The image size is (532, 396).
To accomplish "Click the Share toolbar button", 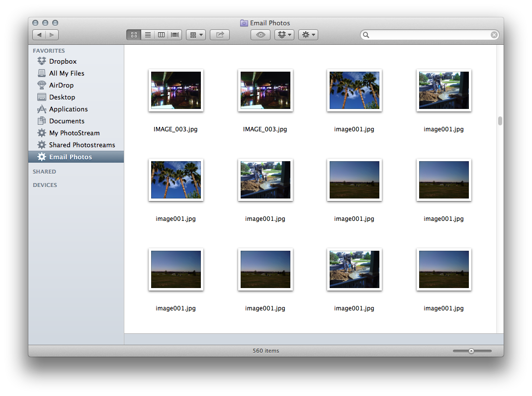I will coord(220,35).
